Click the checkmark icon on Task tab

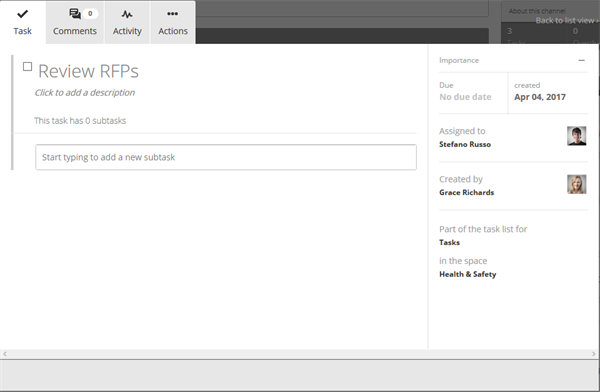[23, 14]
